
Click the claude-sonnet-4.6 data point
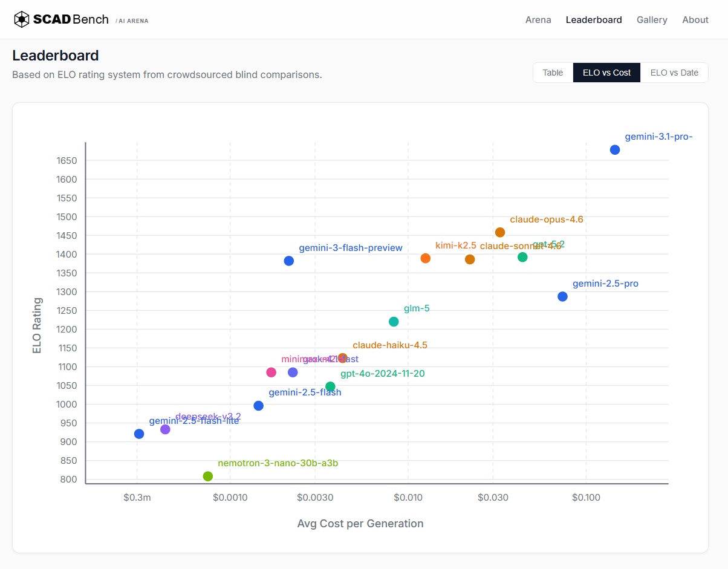pos(470,259)
